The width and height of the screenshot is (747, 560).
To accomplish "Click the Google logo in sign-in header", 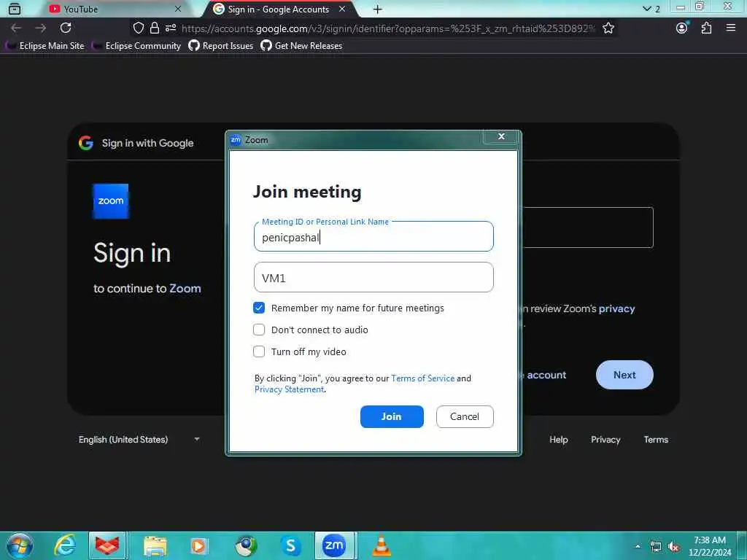I will coord(86,143).
